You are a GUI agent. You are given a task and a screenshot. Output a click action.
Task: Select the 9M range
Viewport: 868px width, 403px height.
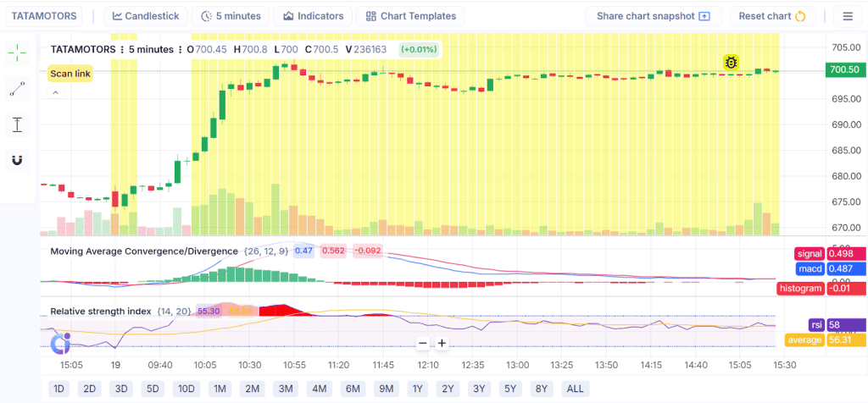(x=386, y=389)
